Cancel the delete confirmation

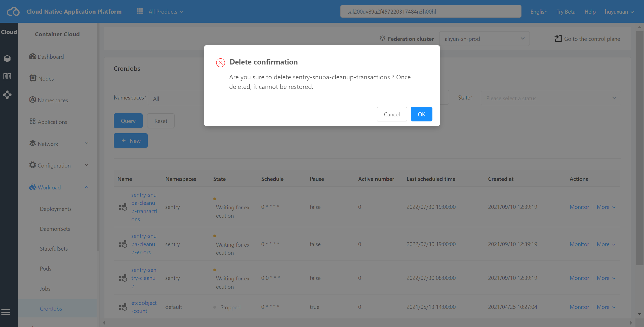[392, 114]
